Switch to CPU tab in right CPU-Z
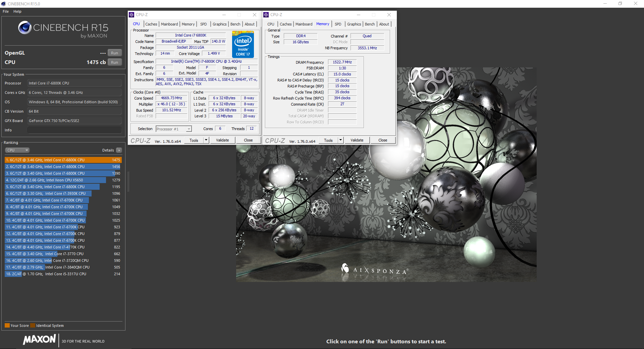644x349 pixels. [x=271, y=24]
